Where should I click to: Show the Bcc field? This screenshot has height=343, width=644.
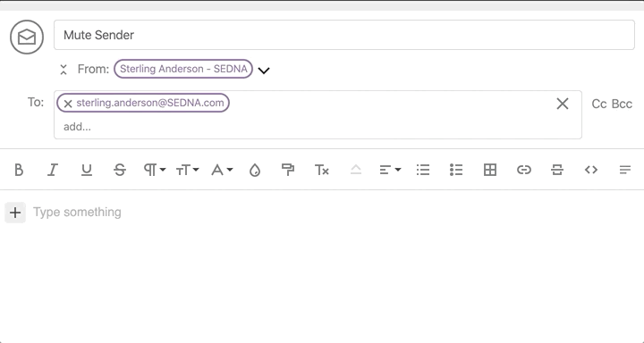tap(622, 105)
